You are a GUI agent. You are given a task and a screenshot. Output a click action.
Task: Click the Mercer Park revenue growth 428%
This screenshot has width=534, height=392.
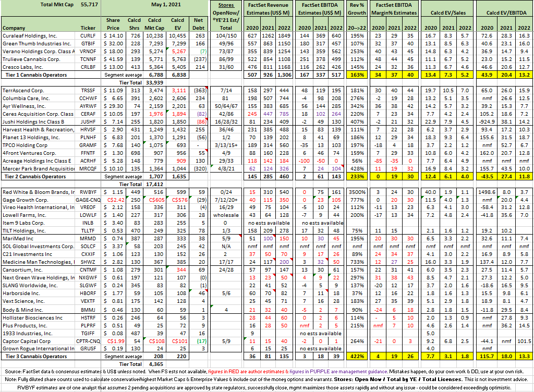[357, 169]
